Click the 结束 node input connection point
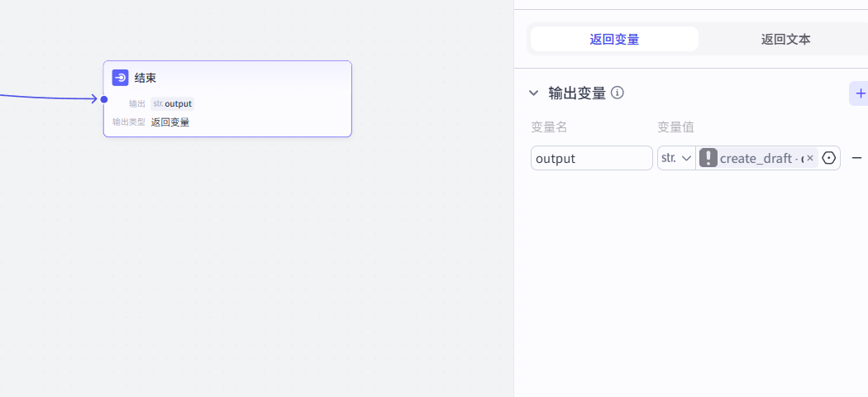868x397 pixels. tap(104, 99)
